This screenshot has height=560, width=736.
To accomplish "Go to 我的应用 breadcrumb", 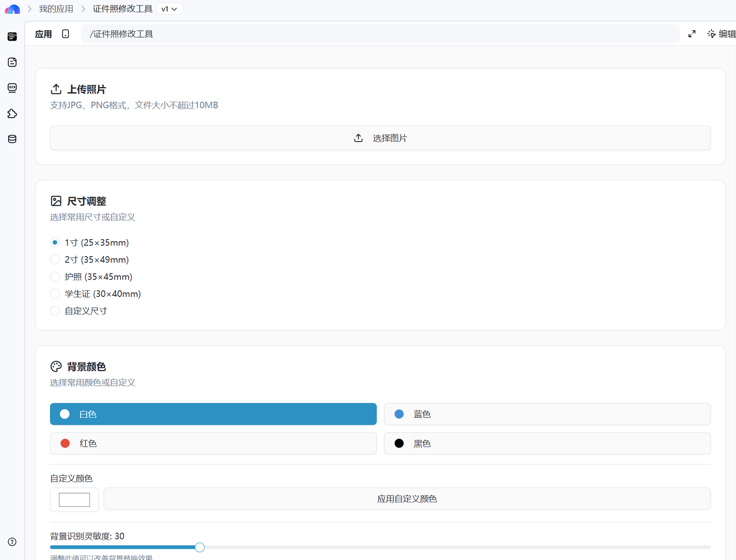I will point(56,9).
